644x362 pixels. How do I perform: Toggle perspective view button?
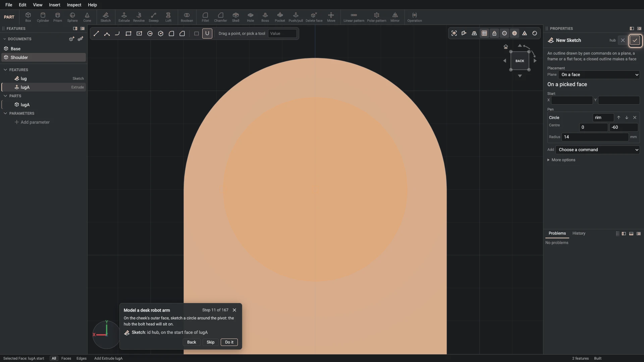474,33
